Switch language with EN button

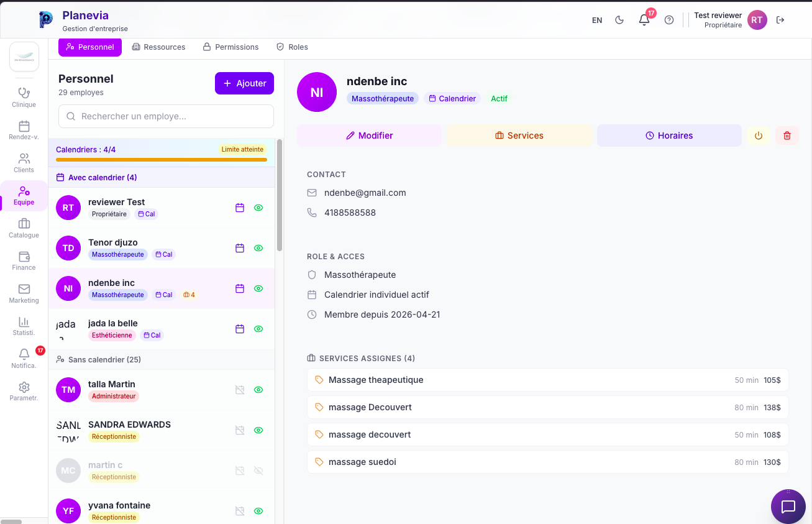597,20
